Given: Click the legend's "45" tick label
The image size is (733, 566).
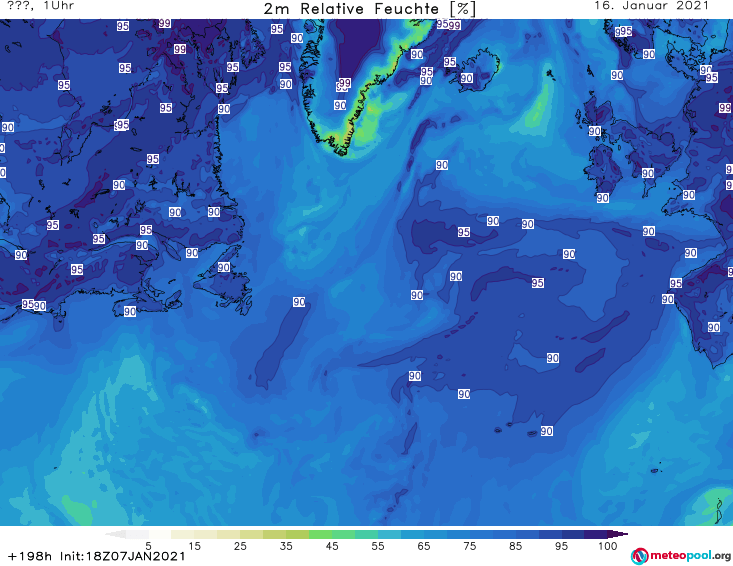Looking at the screenshot, I should pyautogui.click(x=332, y=546).
